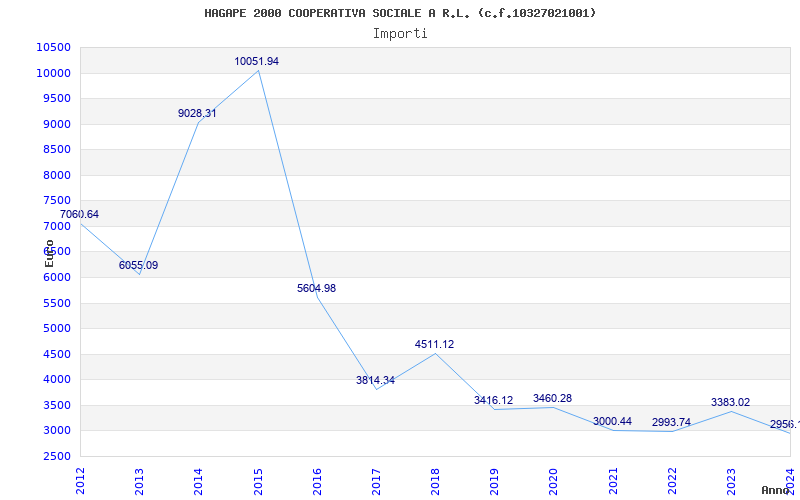
Task: Select data label 3814.34
Action: click(376, 380)
